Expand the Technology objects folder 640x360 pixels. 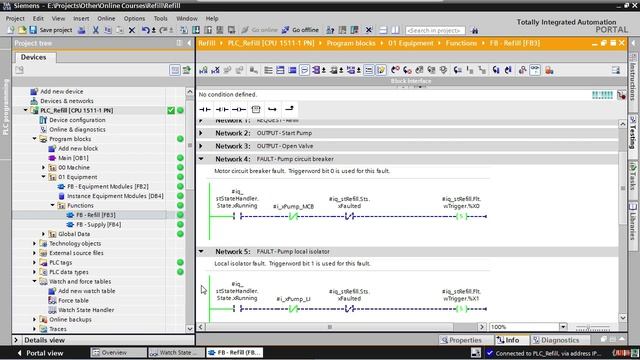pyautogui.click(x=35, y=243)
